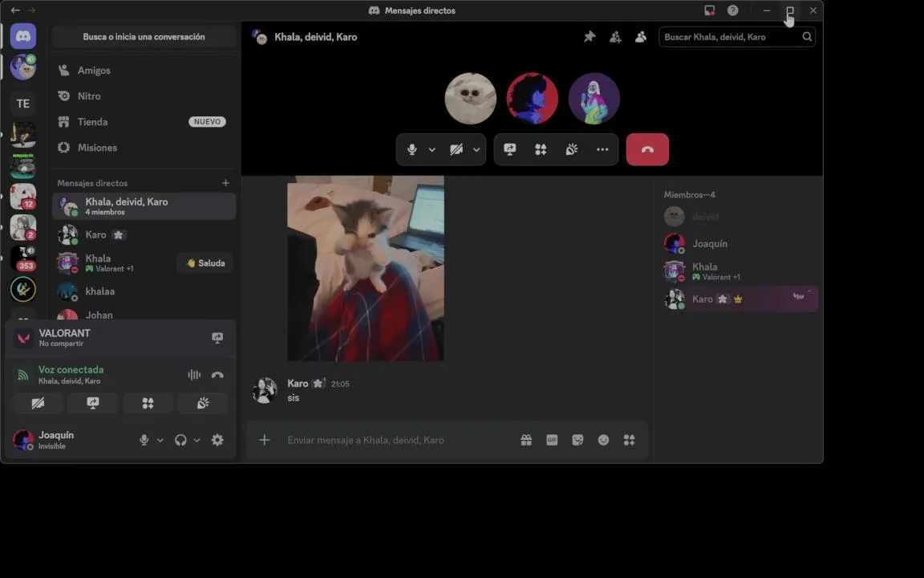
Task: Open kitten image in chat
Action: click(x=366, y=268)
